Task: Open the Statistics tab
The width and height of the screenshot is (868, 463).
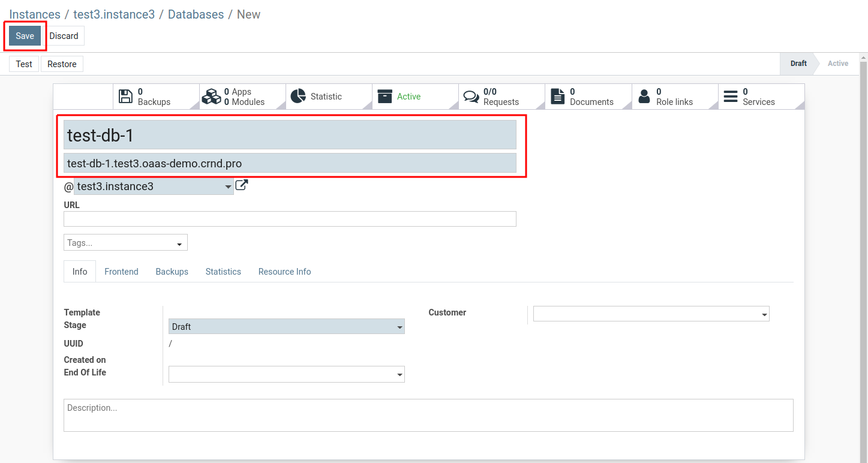Action: pos(223,272)
